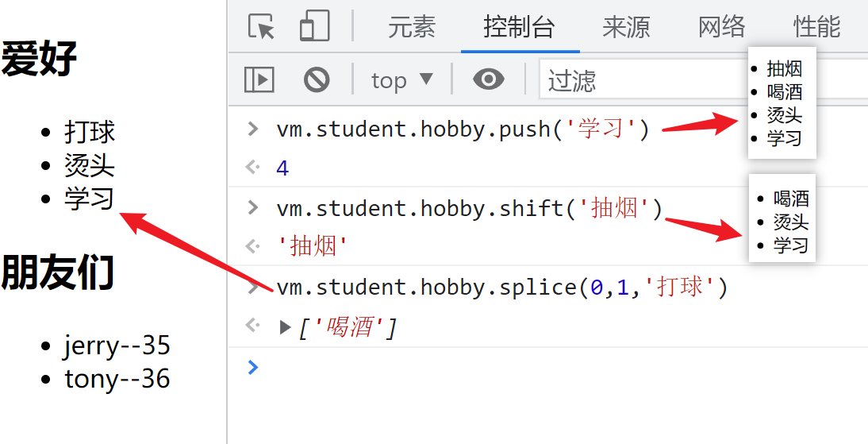The width and height of the screenshot is (868, 444).
Task: Toggle the device toolbar icon
Action: [314, 27]
